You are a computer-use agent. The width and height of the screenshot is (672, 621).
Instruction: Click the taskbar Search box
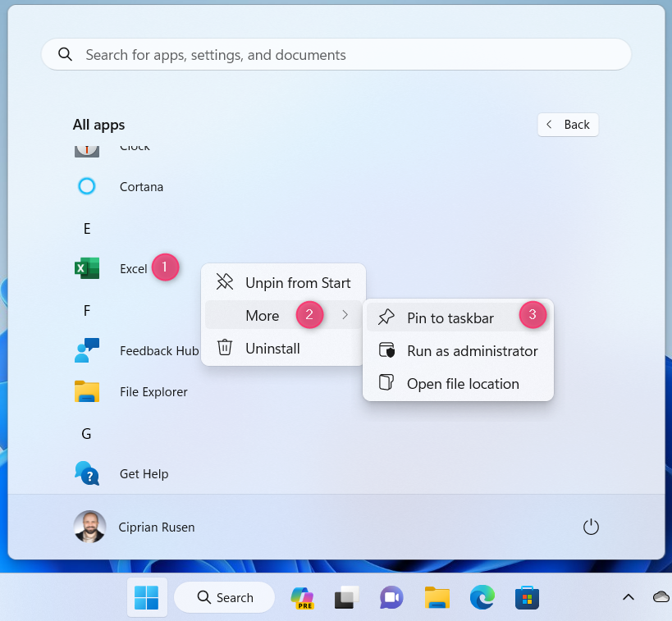tap(225, 597)
